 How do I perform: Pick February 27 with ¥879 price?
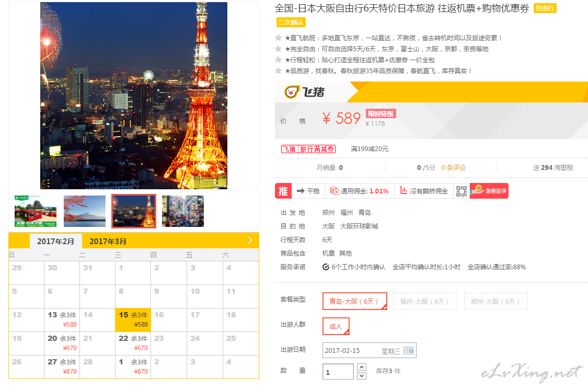pyautogui.click(x=62, y=367)
